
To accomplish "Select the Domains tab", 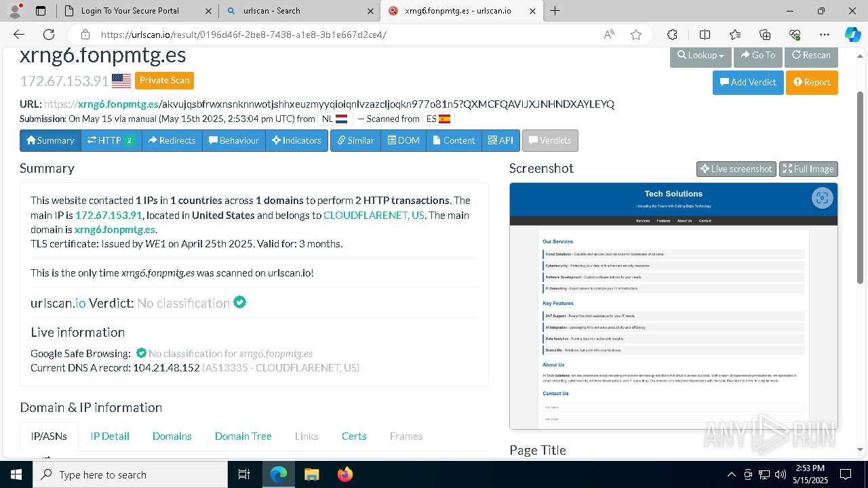I will click(172, 436).
